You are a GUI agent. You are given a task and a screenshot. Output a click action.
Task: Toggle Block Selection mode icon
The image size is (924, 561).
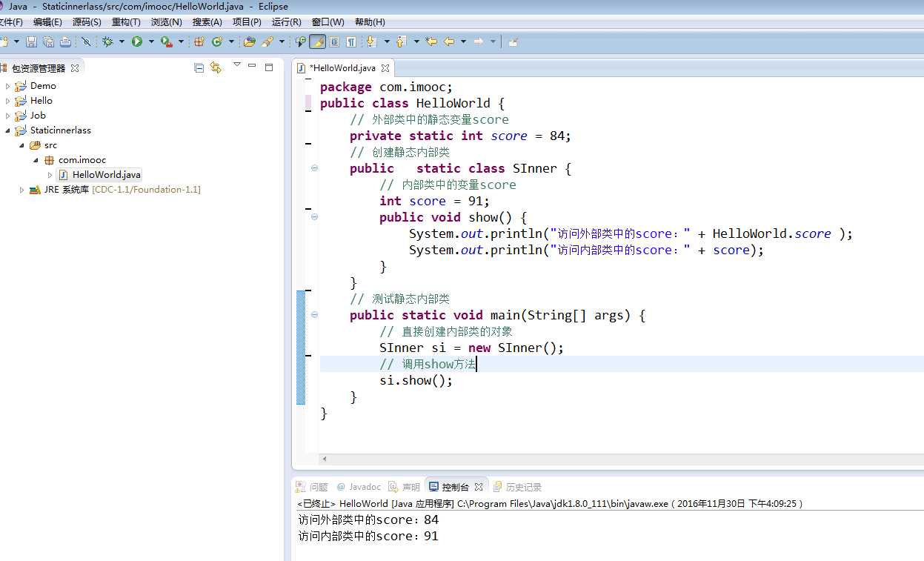coord(334,42)
